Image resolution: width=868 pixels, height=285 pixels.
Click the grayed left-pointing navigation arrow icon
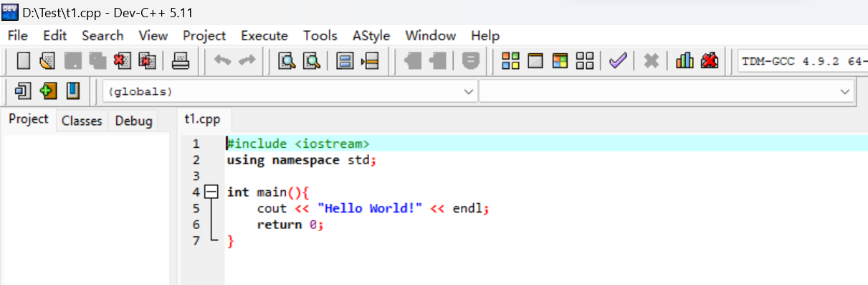[x=412, y=61]
